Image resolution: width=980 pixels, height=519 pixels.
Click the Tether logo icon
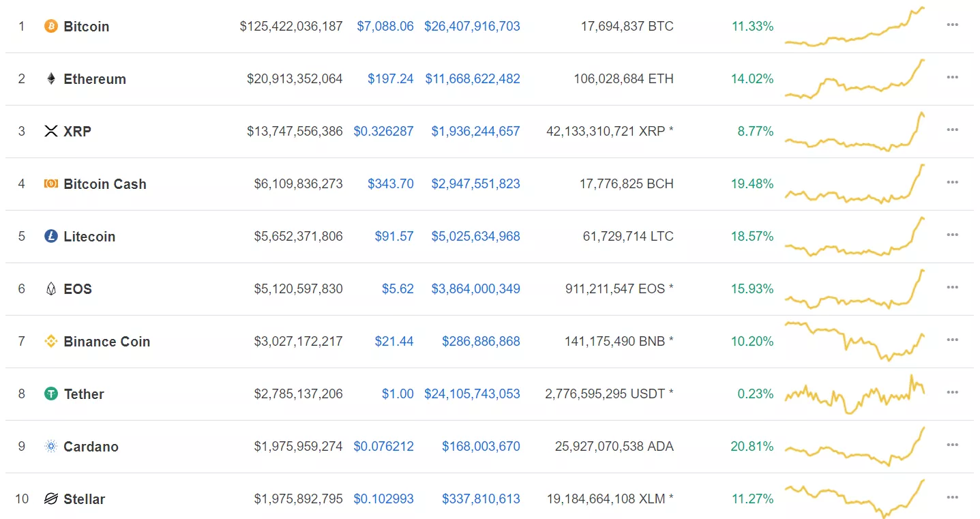coord(50,394)
